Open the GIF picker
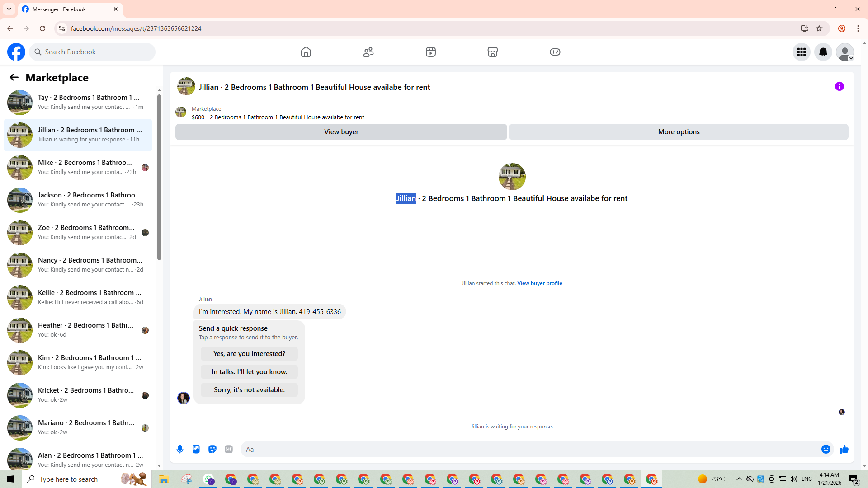The height and width of the screenshot is (488, 868). pyautogui.click(x=229, y=449)
